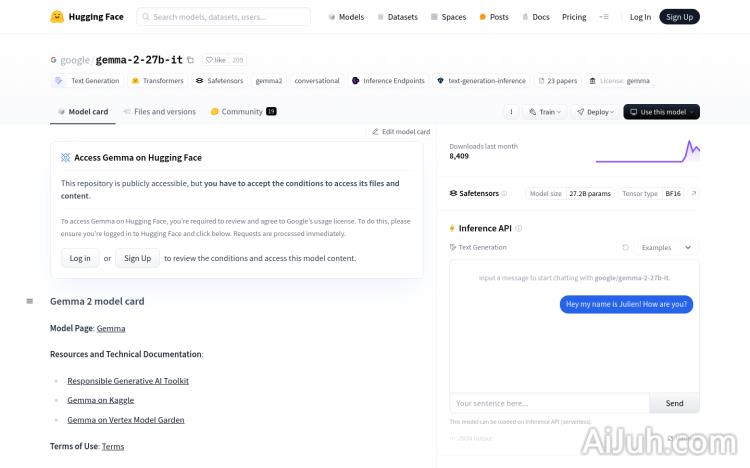Open the Responsible Generative AI Toolkit link

(128, 381)
